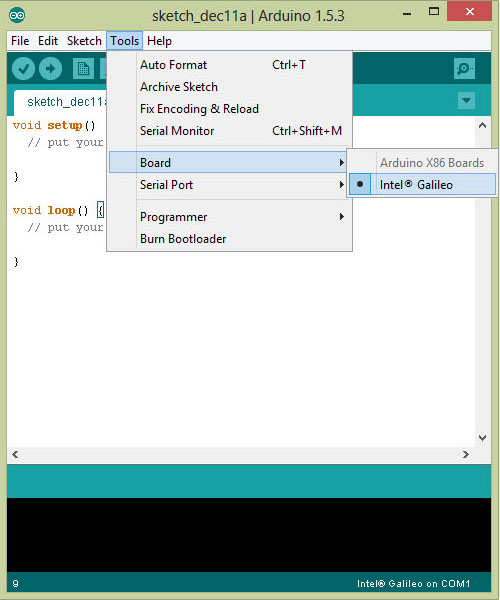
Task: Expand the Programmer submenu
Action: (x=228, y=217)
